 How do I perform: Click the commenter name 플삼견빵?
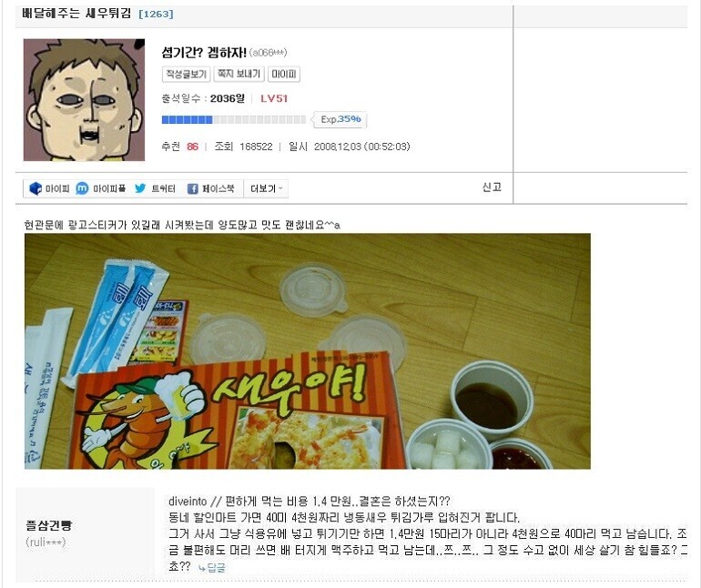tap(49, 525)
